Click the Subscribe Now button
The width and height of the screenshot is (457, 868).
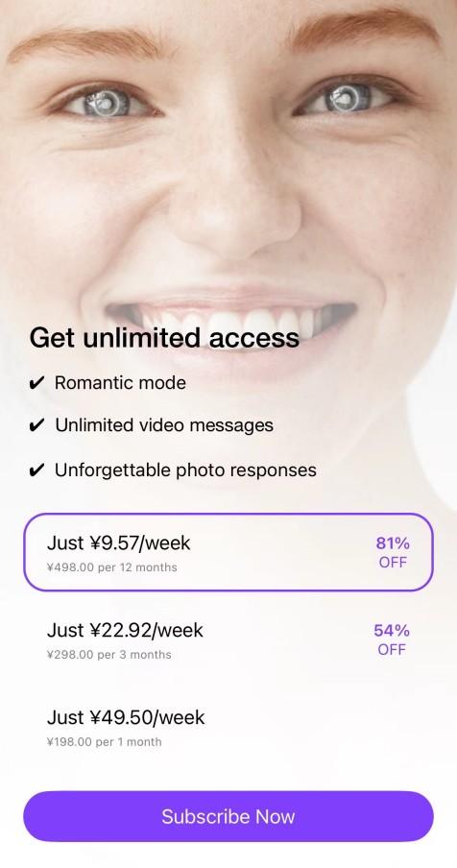pyautogui.click(x=228, y=816)
